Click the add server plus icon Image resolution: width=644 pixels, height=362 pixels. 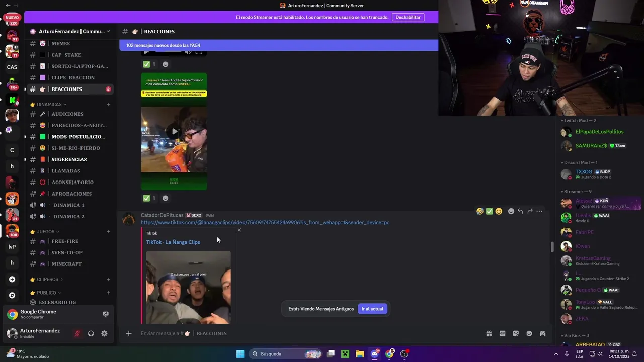click(x=12, y=279)
